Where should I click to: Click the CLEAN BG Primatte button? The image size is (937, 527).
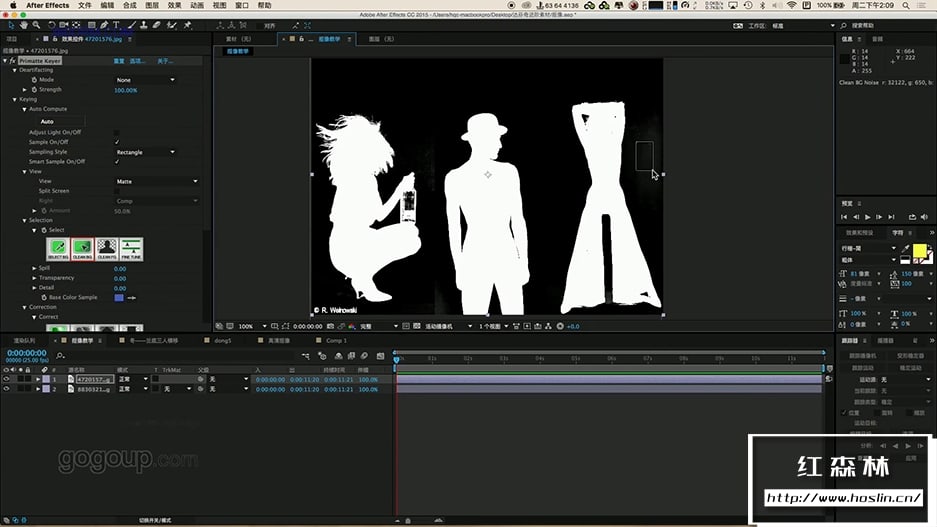[x=82, y=249]
